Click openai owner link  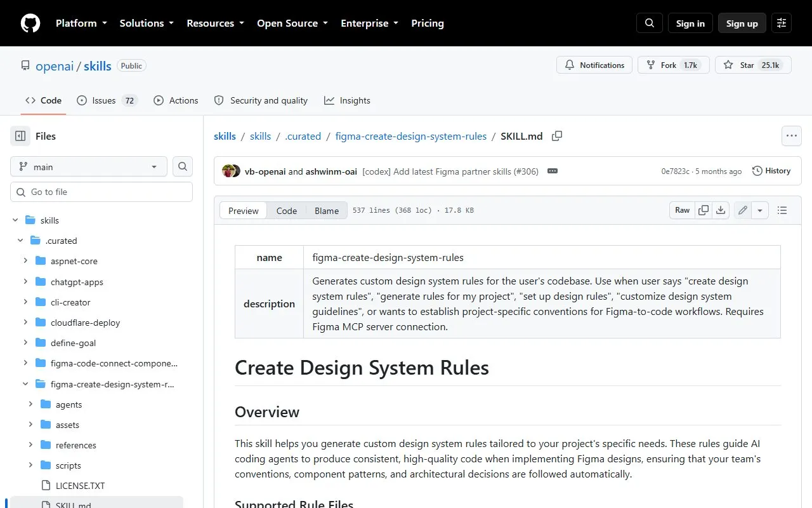[55, 66]
